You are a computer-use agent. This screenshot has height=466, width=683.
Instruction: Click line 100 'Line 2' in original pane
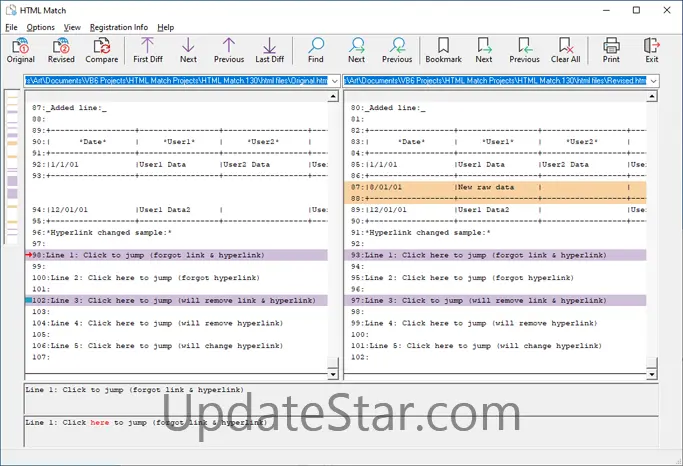point(145,278)
